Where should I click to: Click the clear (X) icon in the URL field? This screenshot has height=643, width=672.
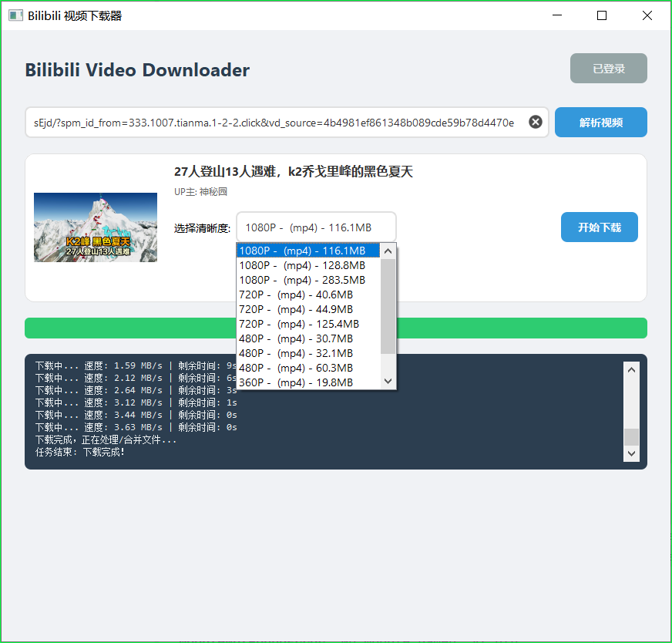[536, 121]
